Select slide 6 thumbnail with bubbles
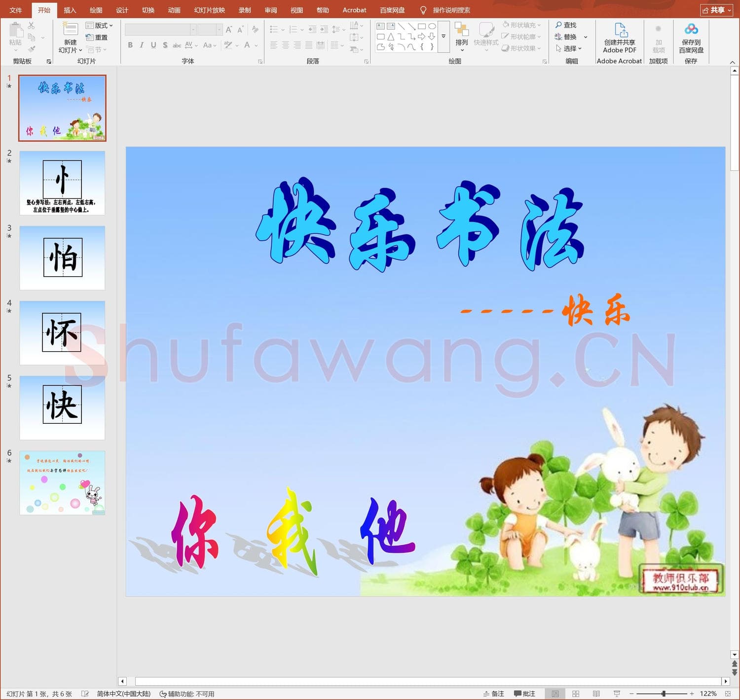The width and height of the screenshot is (740, 700). click(x=62, y=483)
